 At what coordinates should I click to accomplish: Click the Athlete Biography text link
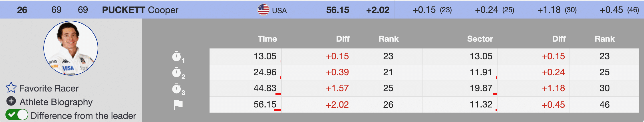coord(56,102)
